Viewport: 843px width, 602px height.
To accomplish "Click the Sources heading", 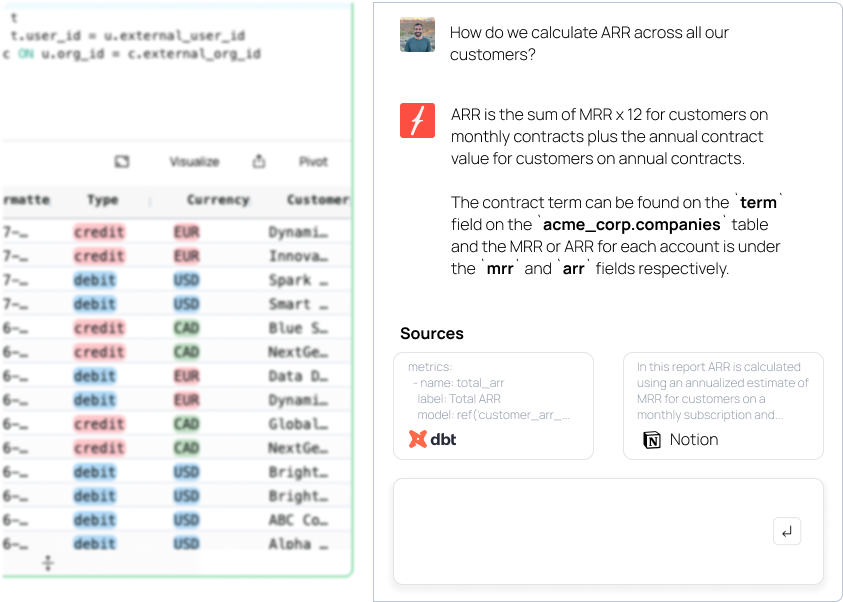I will coord(431,333).
